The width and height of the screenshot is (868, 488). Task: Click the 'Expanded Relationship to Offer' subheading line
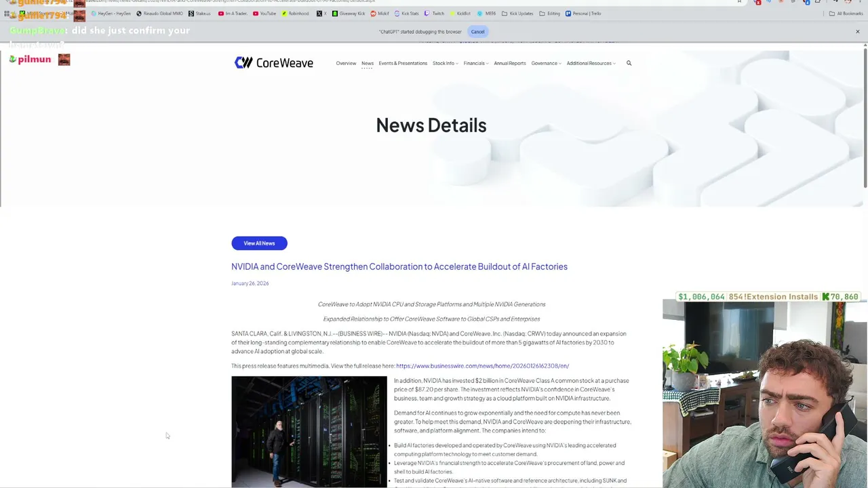pyautogui.click(x=431, y=319)
